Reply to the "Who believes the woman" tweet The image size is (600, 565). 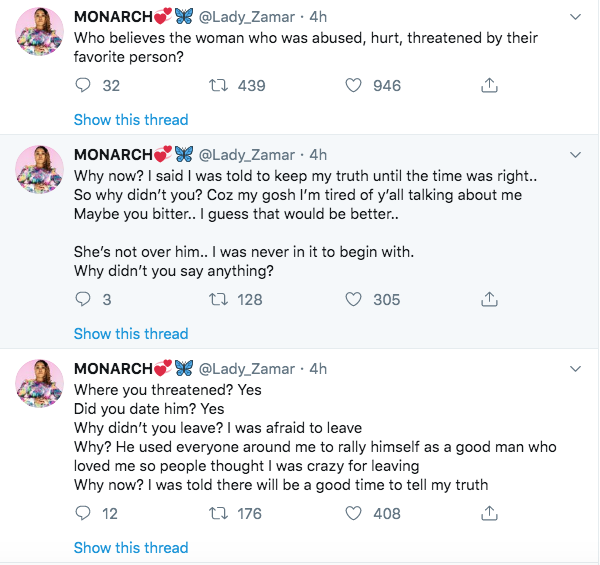[x=84, y=86]
